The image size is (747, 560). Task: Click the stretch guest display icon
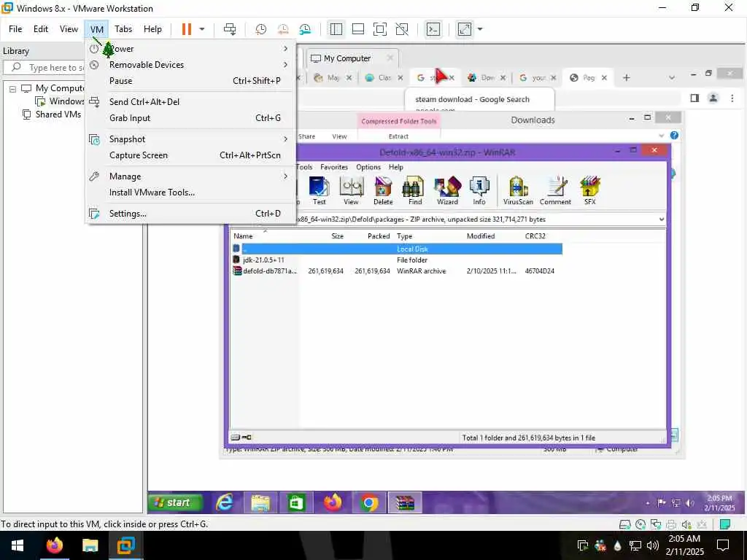[465, 29]
